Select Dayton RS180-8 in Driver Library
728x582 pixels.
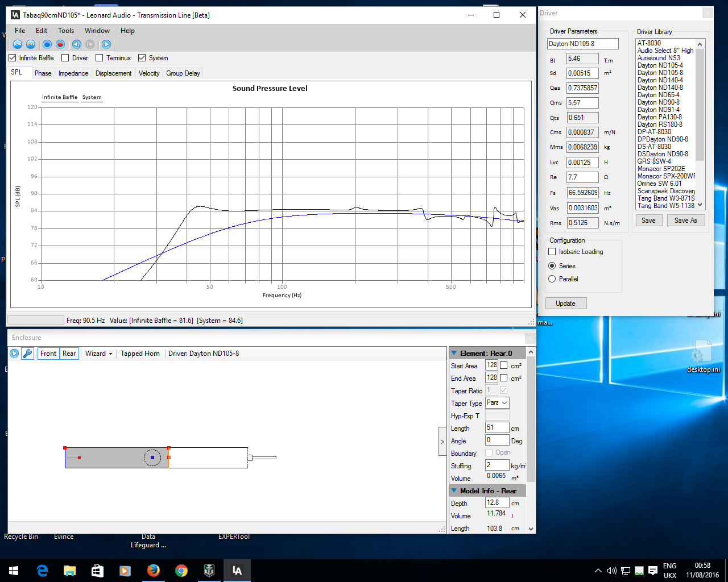pos(660,124)
